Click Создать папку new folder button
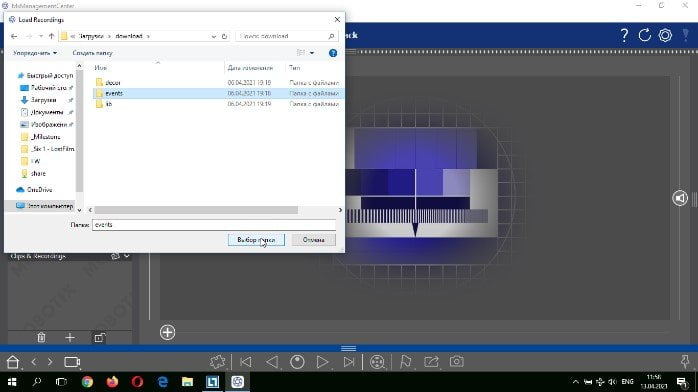Screen dimensions: 698x392 tap(93, 53)
